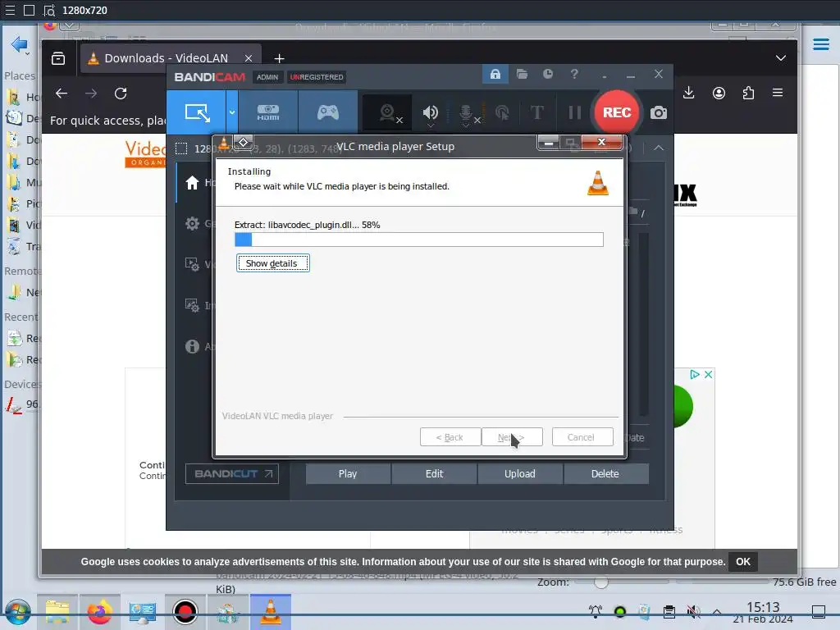Click Bandicam lock icon
840x630 pixels.
pyautogui.click(x=495, y=74)
